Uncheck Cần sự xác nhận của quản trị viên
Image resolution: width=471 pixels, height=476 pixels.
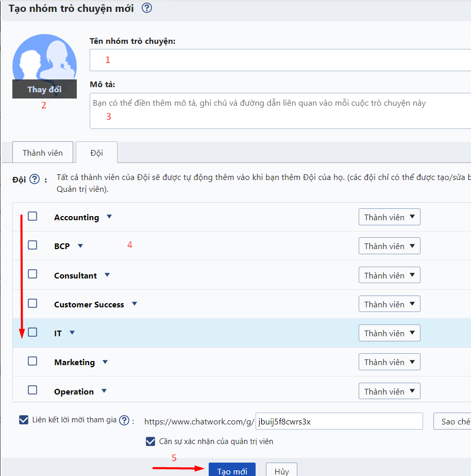click(x=150, y=441)
